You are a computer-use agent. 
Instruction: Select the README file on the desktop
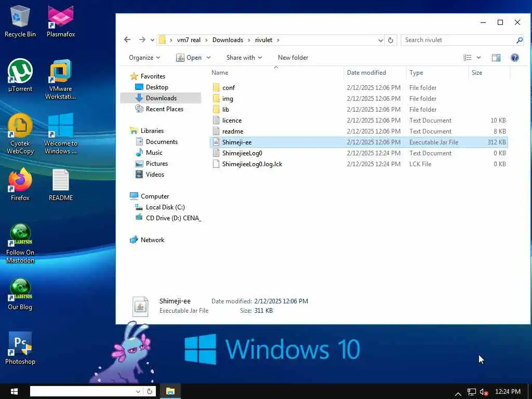(x=61, y=184)
